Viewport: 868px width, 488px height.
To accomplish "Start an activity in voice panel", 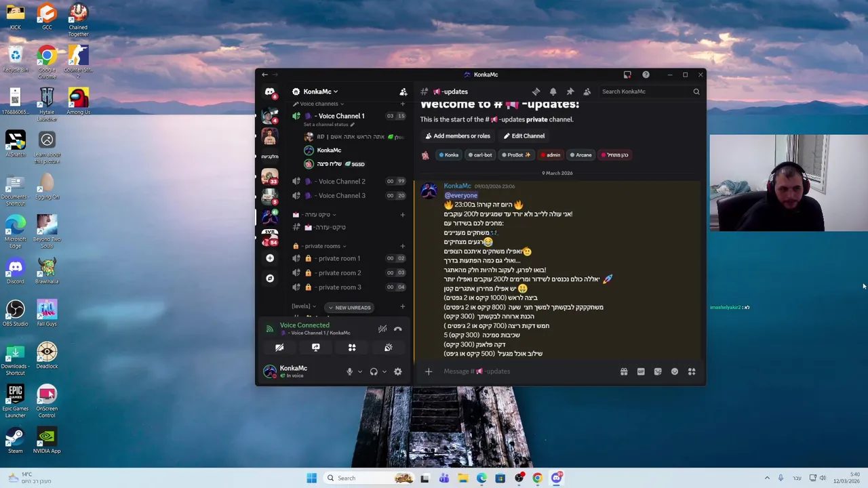I will [352, 348].
